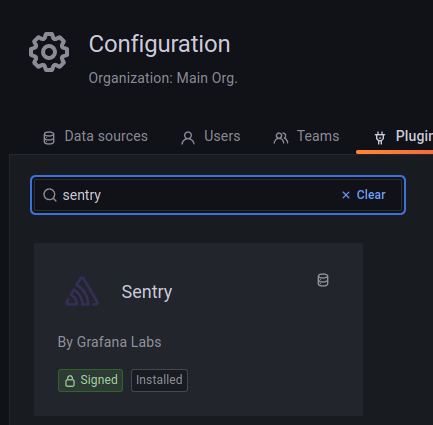Click the database icon beside Data sources
The height and width of the screenshot is (425, 433).
pos(49,138)
